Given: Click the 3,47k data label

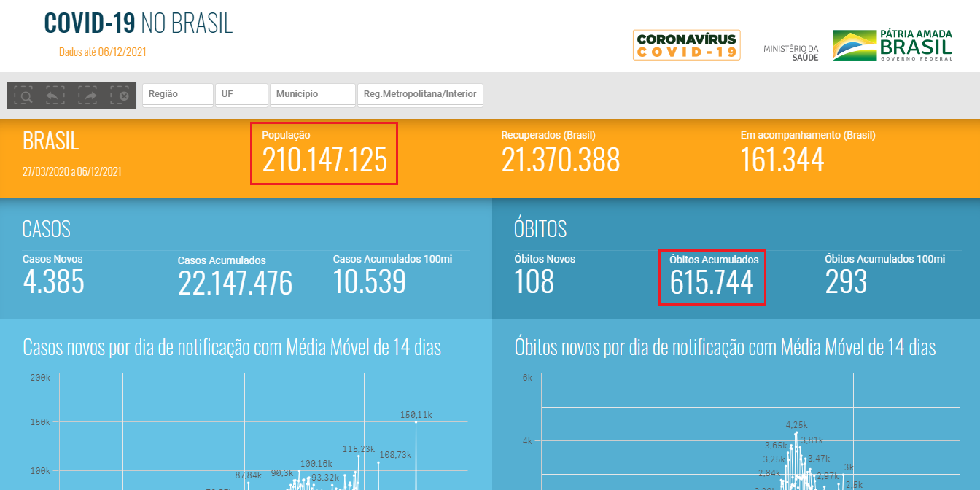Looking at the screenshot, I should [x=819, y=459].
